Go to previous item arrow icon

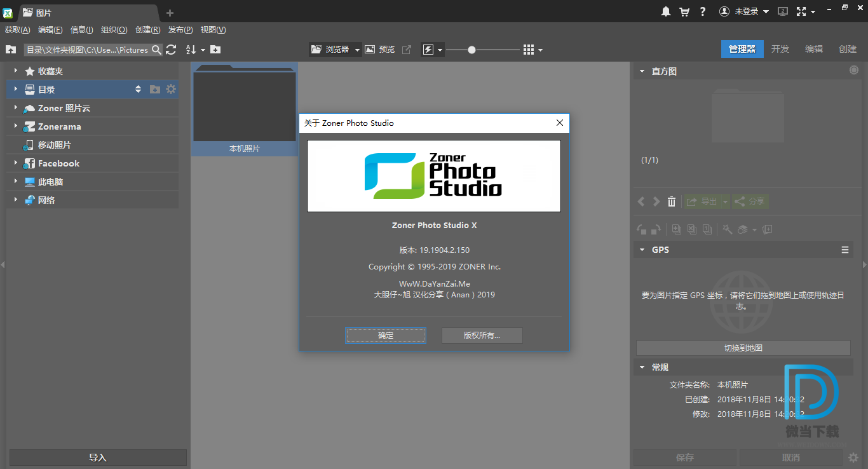coord(641,201)
